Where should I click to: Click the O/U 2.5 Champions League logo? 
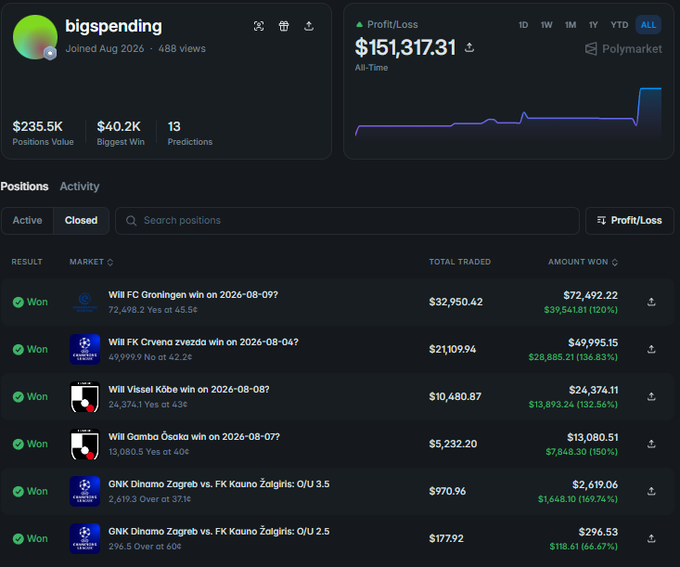[85, 538]
